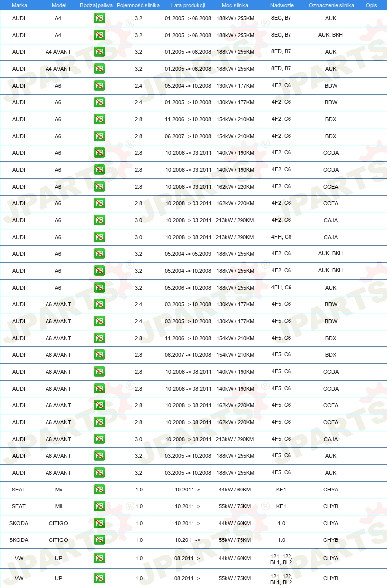Click the Rodzaj paliwa column header
387x588 pixels.
coord(96,5)
